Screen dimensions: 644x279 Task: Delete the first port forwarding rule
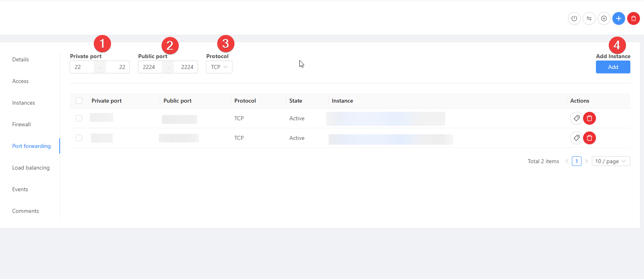(x=589, y=118)
